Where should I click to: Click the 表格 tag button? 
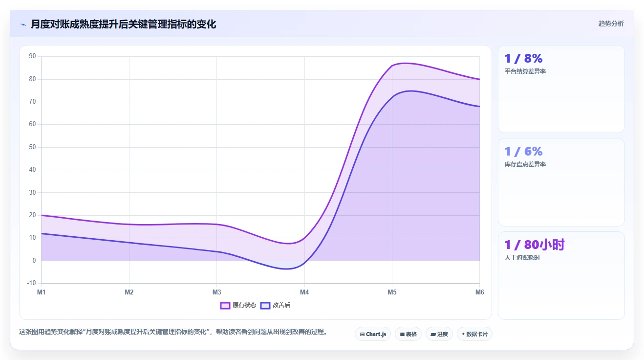point(408,334)
